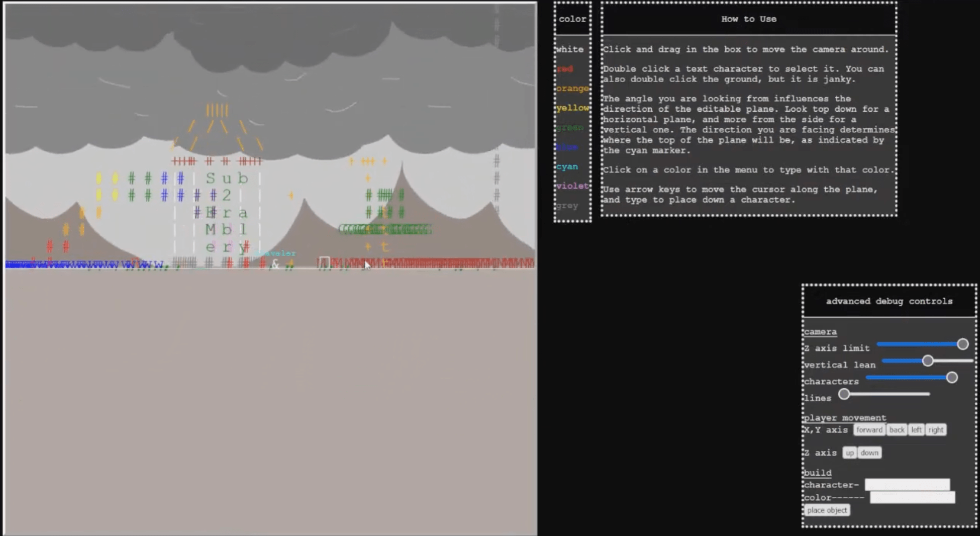
Task: Pick grey in the color list
Action: click(567, 206)
